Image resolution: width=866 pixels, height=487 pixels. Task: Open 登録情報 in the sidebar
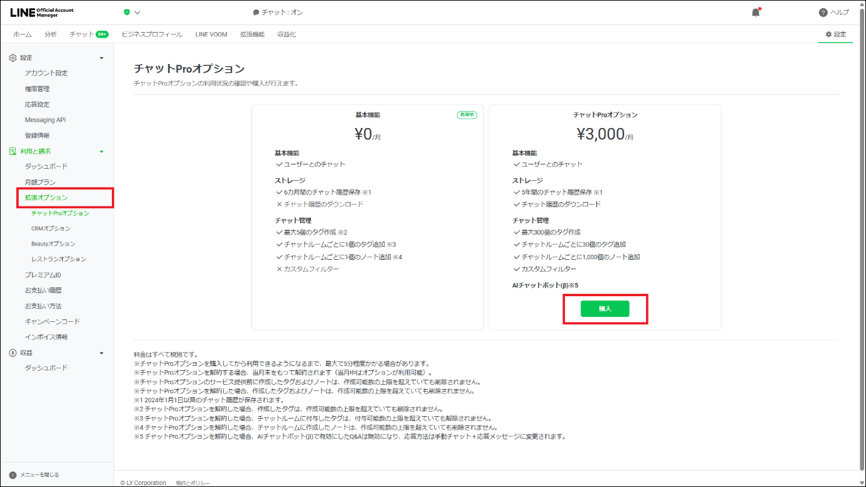(x=37, y=135)
